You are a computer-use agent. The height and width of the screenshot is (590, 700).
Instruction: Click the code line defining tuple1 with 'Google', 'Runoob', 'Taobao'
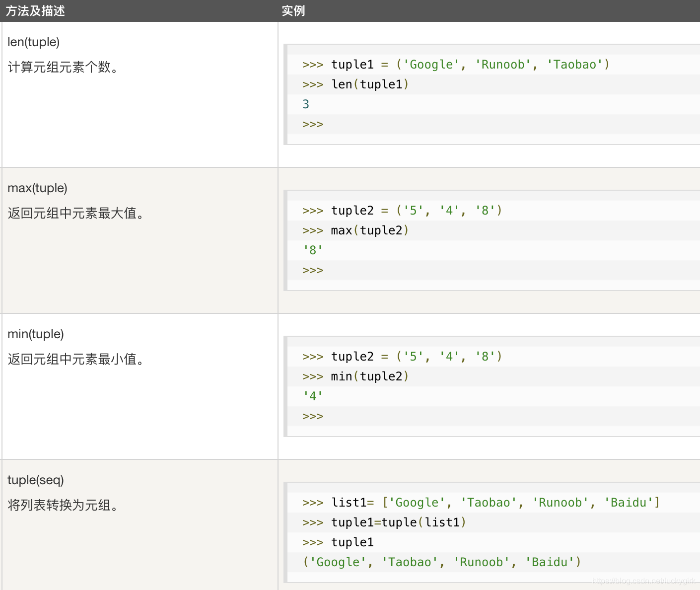pyautogui.click(x=456, y=65)
